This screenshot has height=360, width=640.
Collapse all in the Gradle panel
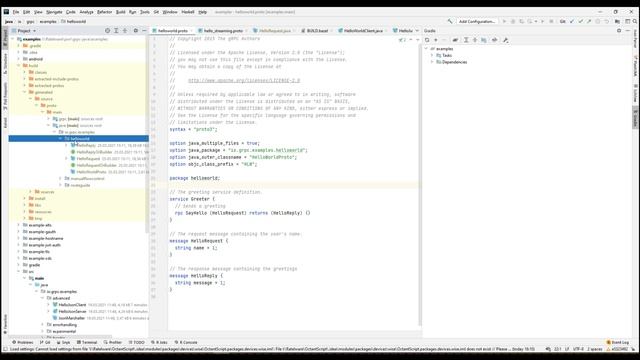tap(475, 40)
